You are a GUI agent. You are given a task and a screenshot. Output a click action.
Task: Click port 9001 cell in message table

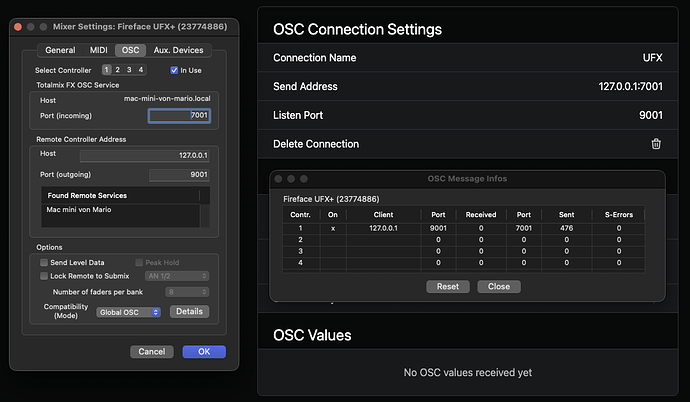pos(438,228)
